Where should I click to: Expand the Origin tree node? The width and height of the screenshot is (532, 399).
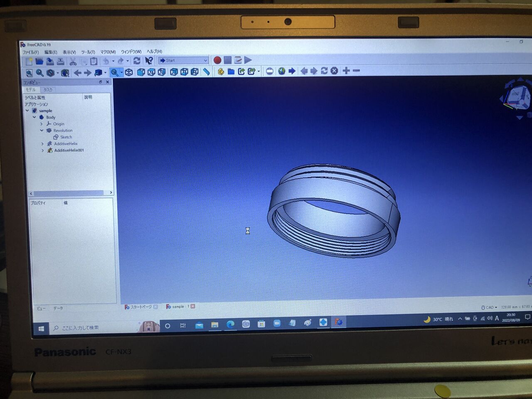click(41, 124)
